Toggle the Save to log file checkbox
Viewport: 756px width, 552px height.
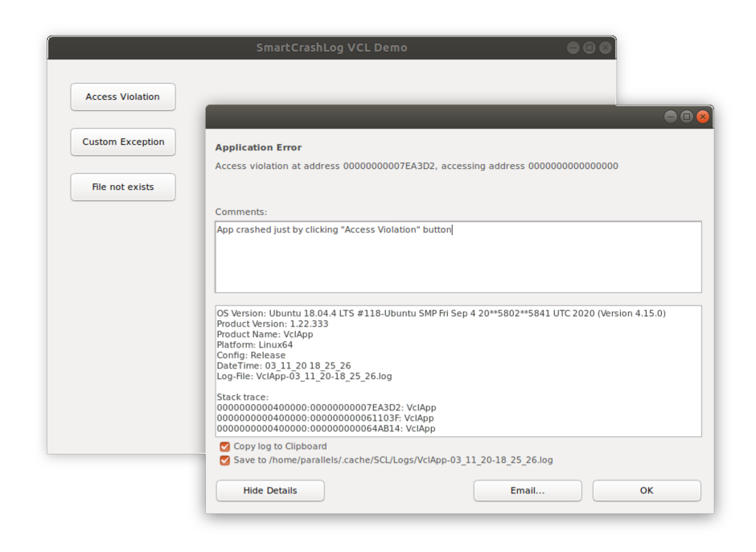224,460
